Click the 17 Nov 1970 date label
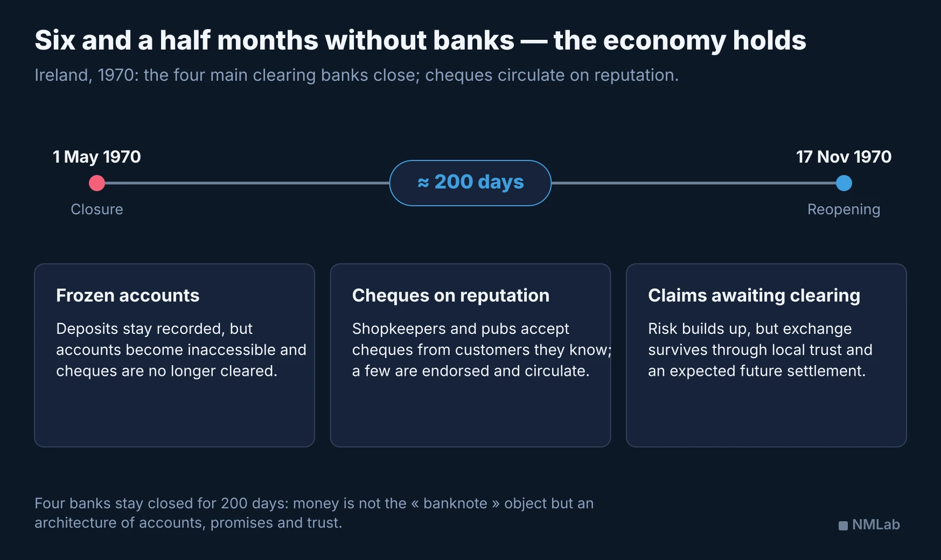Viewport: 941px width, 560px height. pyautogui.click(x=844, y=157)
